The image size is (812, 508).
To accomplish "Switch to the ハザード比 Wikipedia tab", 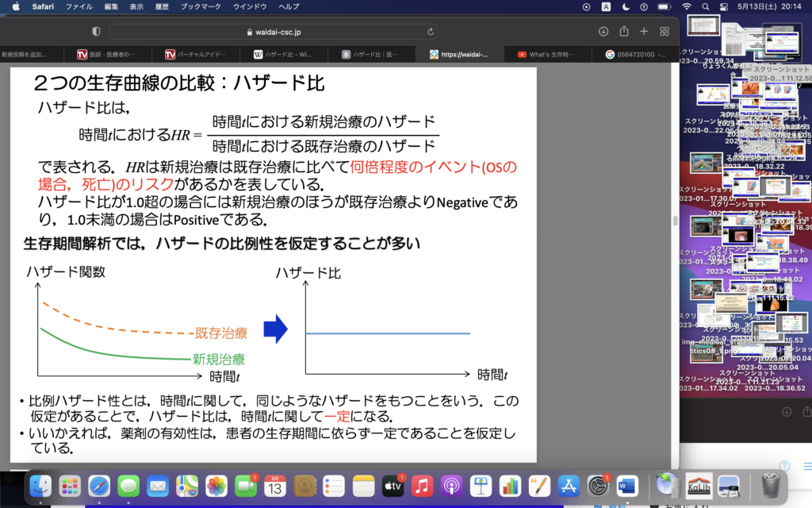I will point(285,55).
